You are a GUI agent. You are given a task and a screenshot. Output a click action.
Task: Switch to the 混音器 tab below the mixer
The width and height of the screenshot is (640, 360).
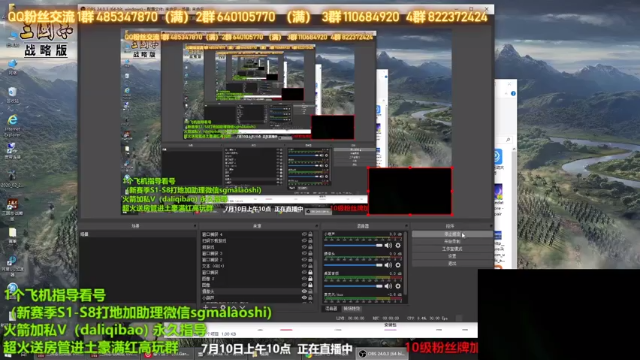pyautogui.click(x=331, y=309)
